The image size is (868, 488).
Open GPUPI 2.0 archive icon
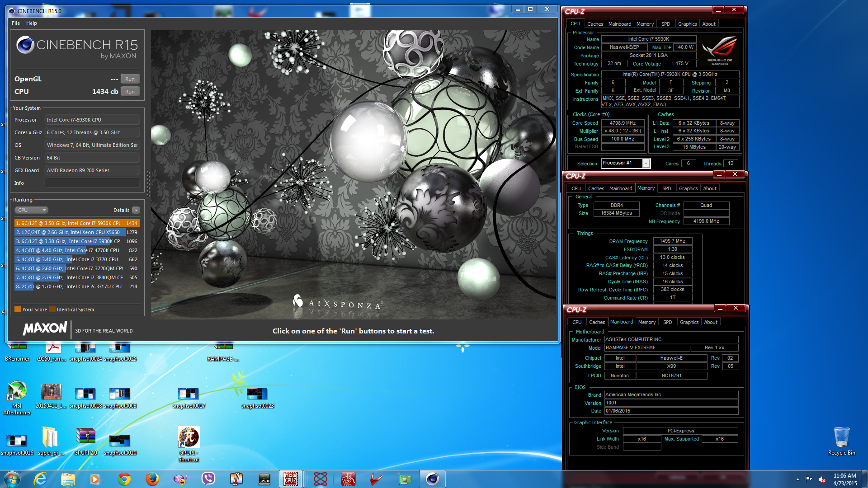pyautogui.click(x=86, y=441)
